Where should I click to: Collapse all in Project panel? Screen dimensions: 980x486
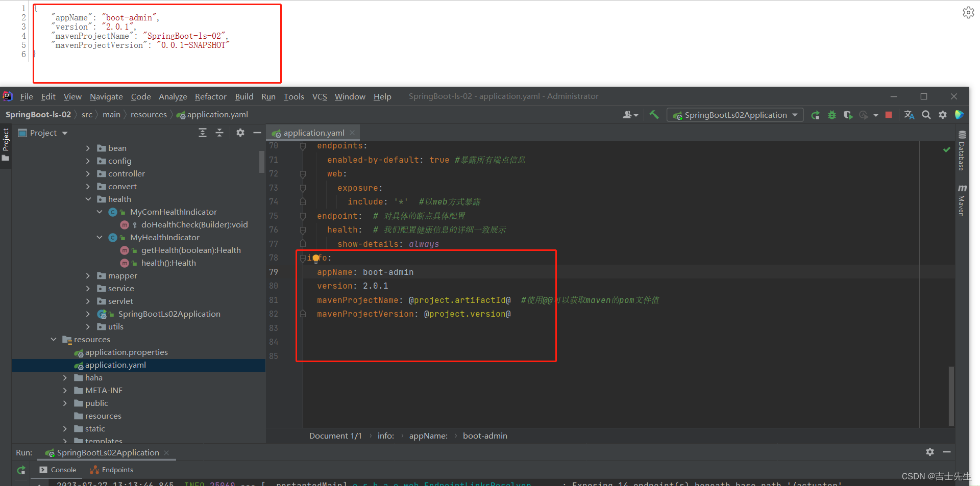click(x=219, y=133)
